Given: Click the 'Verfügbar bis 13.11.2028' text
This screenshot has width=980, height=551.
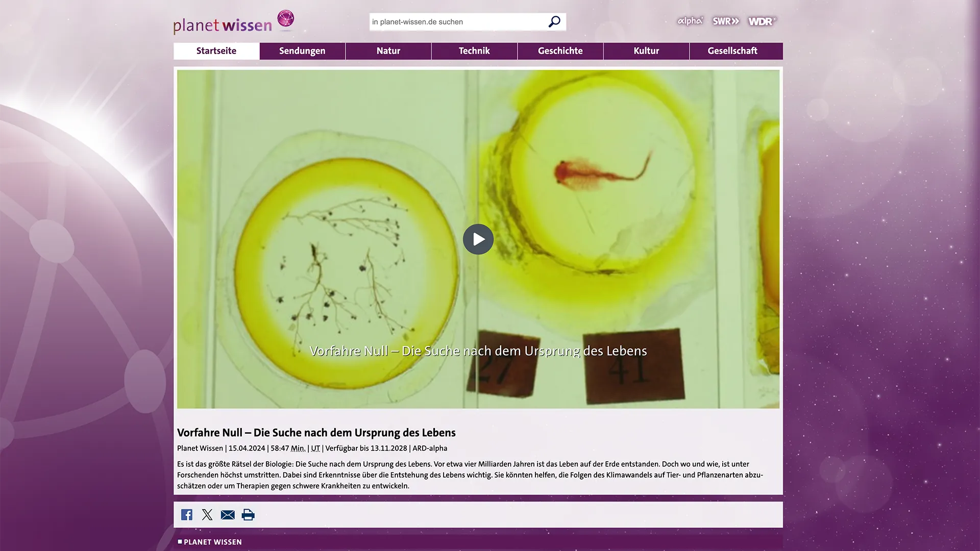Looking at the screenshot, I should pos(366,448).
